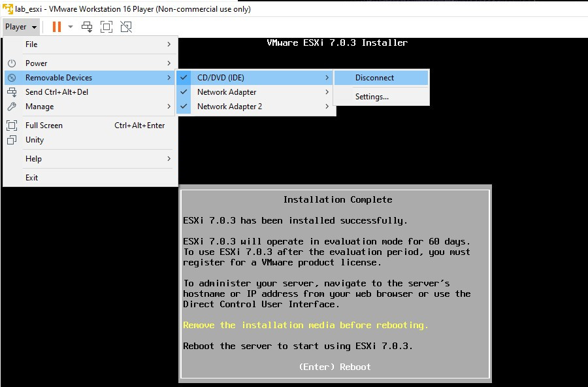This screenshot has width=588, height=387.
Task: Open the File submenu
Action: pyautogui.click(x=90, y=44)
